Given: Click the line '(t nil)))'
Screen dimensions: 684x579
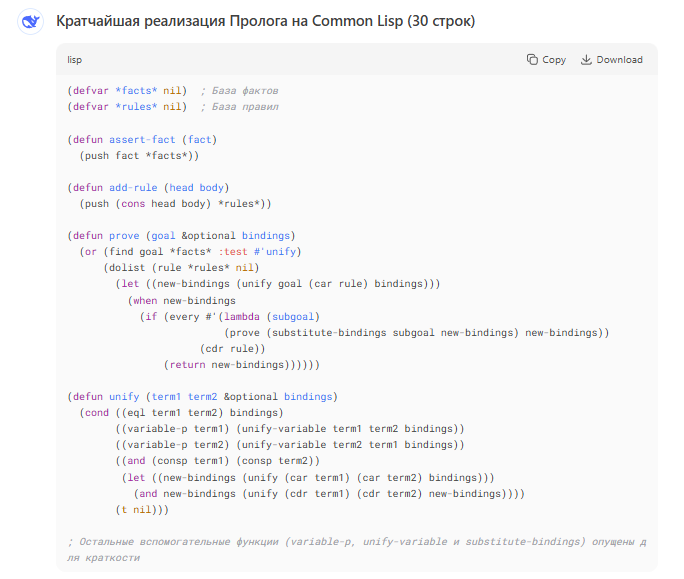Looking at the screenshot, I should point(142,510).
